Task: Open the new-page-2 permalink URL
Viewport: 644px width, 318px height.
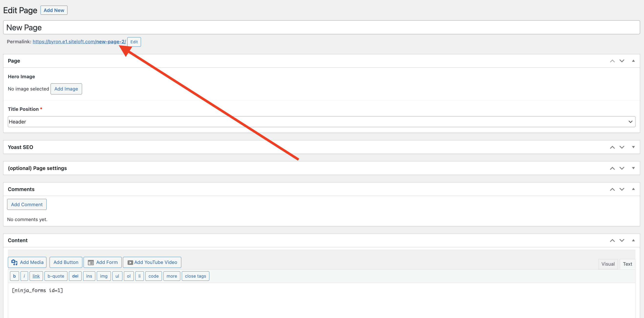Action: coord(79,42)
